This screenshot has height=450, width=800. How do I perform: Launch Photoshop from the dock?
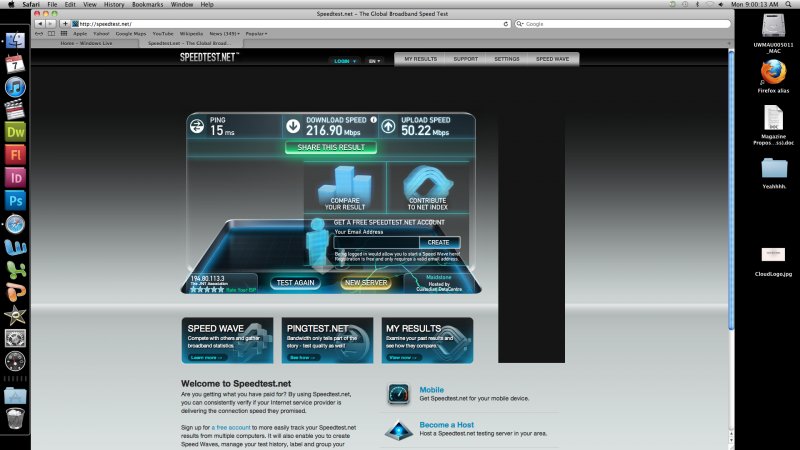pos(15,201)
